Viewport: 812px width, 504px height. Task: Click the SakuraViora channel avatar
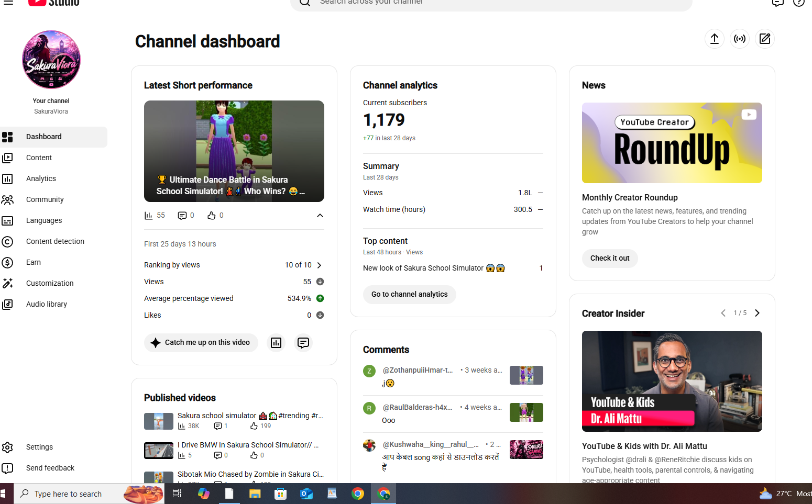click(51, 60)
